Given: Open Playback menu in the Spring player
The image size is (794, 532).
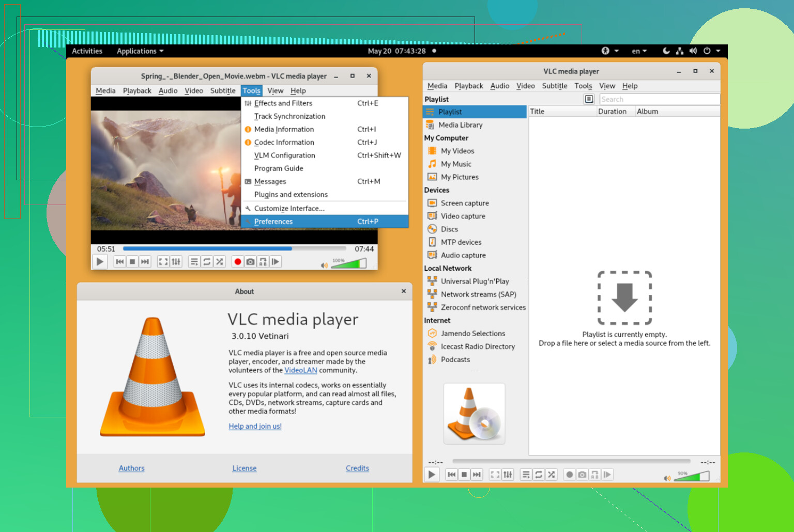Looking at the screenshot, I should [x=137, y=90].
